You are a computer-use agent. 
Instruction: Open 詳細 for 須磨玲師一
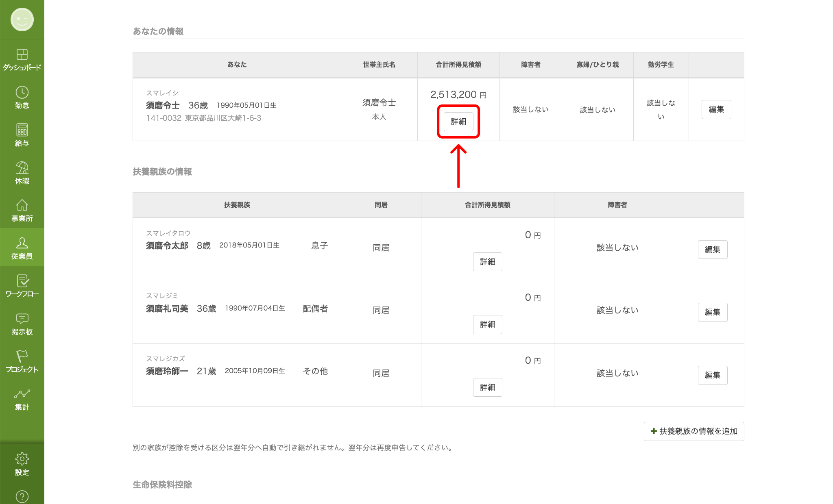point(487,387)
